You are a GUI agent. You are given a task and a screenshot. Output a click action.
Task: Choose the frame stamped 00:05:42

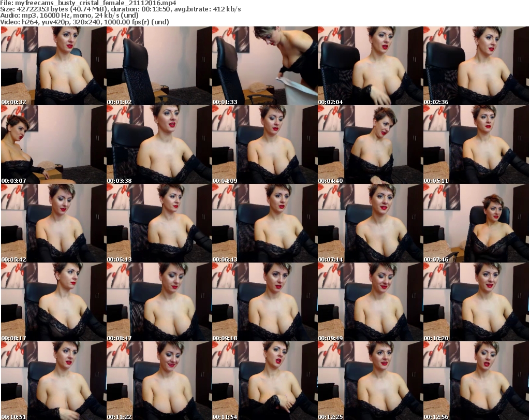click(54, 223)
